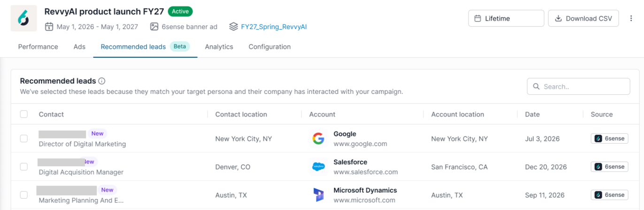Click the magnifier icon in the search box
Screen dimensions: 644x210
536,86
